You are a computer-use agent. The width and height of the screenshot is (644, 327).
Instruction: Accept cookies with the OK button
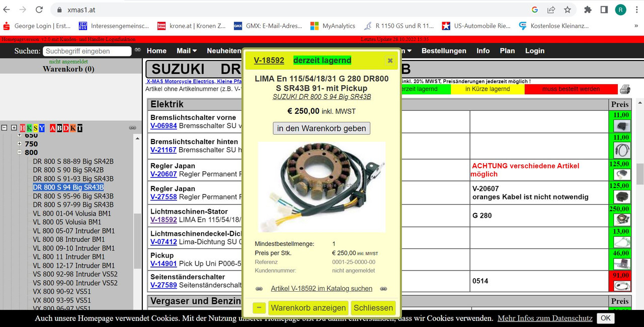605,318
